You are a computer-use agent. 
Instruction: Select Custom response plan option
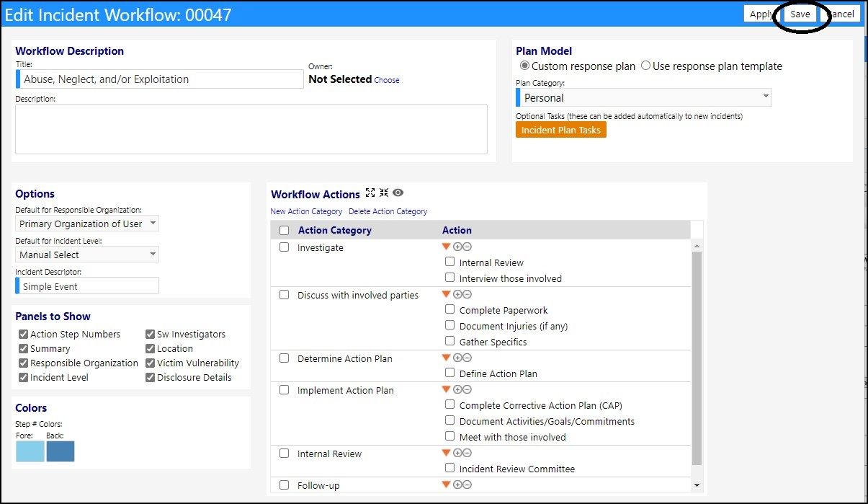click(x=524, y=66)
